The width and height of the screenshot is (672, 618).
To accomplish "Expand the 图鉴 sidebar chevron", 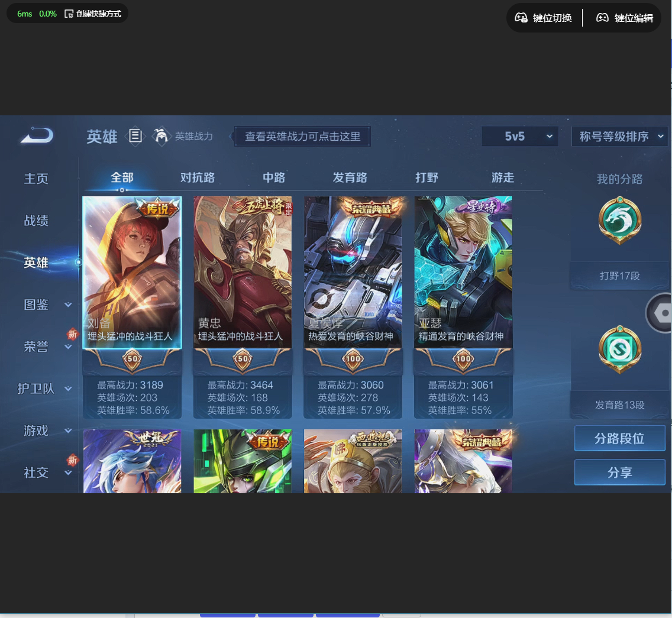I will click(68, 305).
